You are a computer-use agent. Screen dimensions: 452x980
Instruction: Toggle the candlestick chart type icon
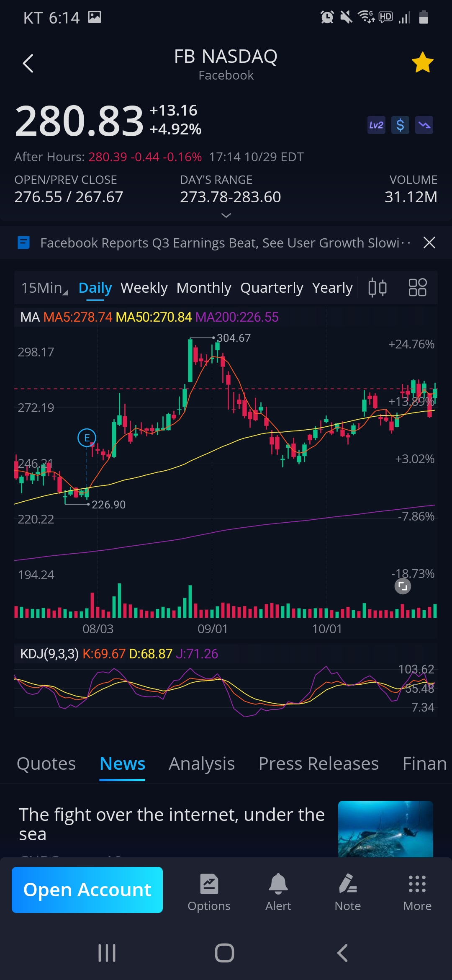[x=377, y=288]
